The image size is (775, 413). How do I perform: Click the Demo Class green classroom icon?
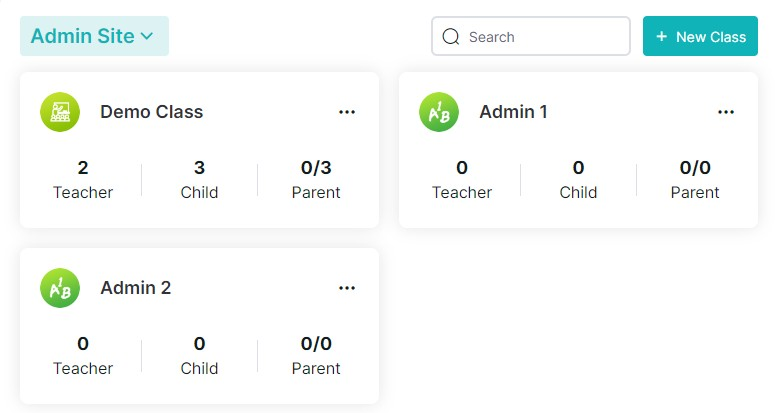60,112
